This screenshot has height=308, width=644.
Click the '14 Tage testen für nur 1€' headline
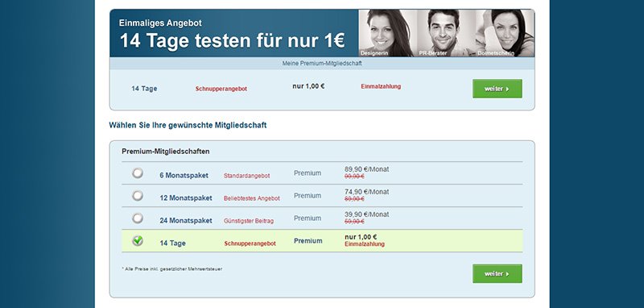click(x=232, y=41)
